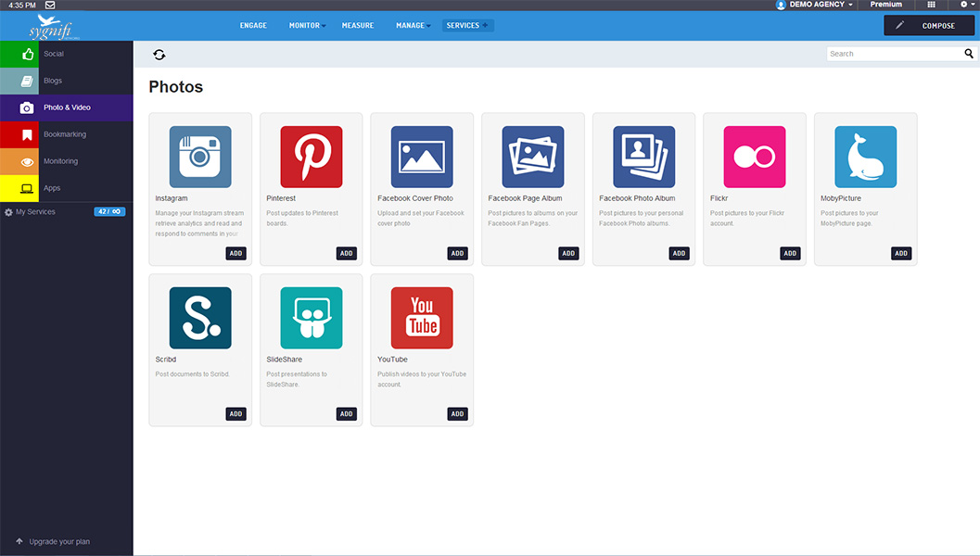Viewport: 980px width, 556px height.
Task: Open the apps grid icon in top bar
Action: [x=931, y=5]
